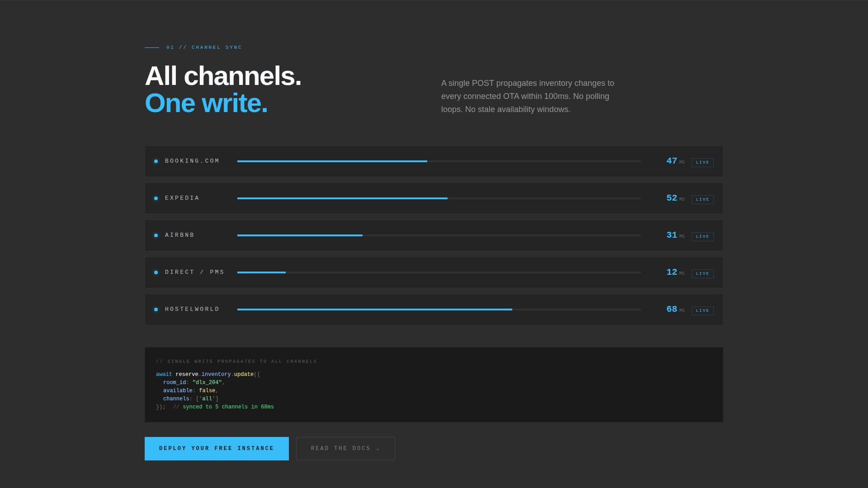
Task: Click the LIVE badge for Direct / PMS
Action: pos(703,273)
